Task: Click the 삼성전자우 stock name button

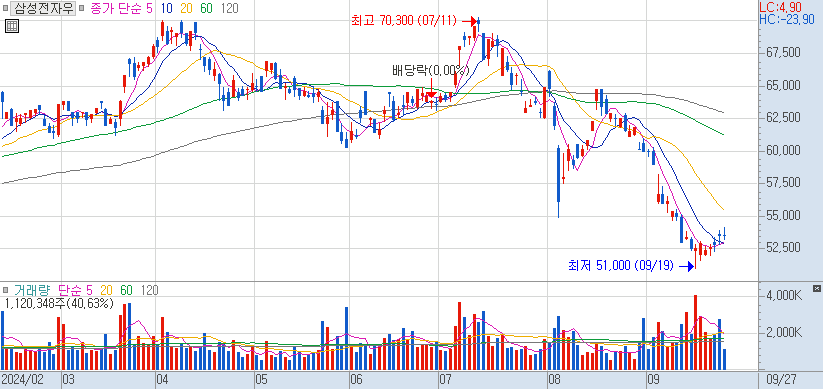Action: pos(42,8)
